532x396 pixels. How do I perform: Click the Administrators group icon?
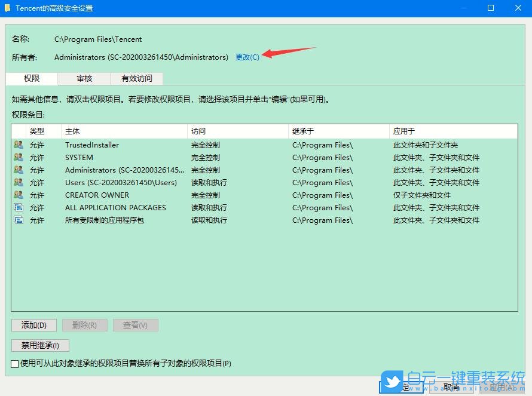[x=18, y=170]
